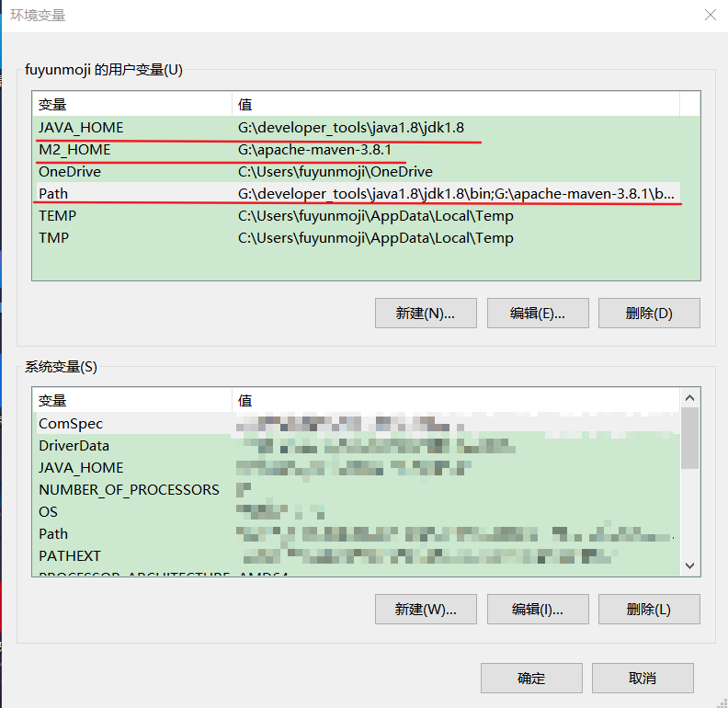Screen dimensions: 728x708
Task: Click the 变量 column header in user variables
Action: (132, 104)
